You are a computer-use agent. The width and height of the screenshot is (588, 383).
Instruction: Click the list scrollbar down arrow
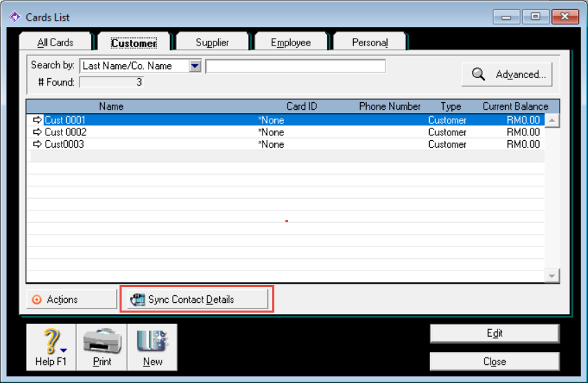click(x=552, y=276)
